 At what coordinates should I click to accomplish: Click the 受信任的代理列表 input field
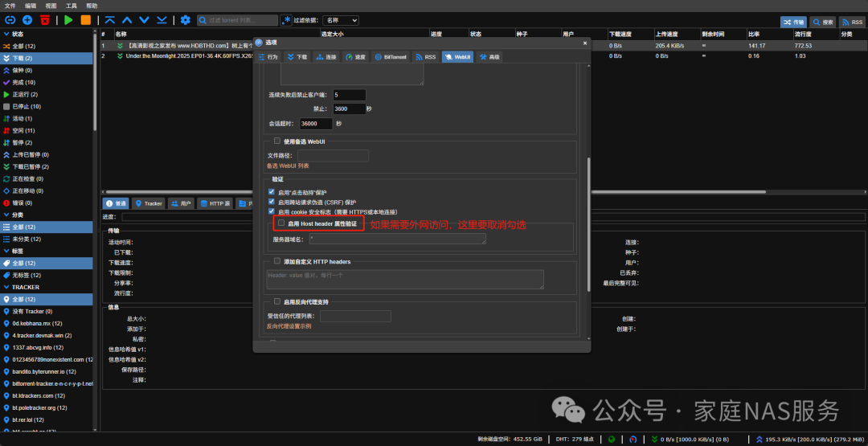(355, 317)
